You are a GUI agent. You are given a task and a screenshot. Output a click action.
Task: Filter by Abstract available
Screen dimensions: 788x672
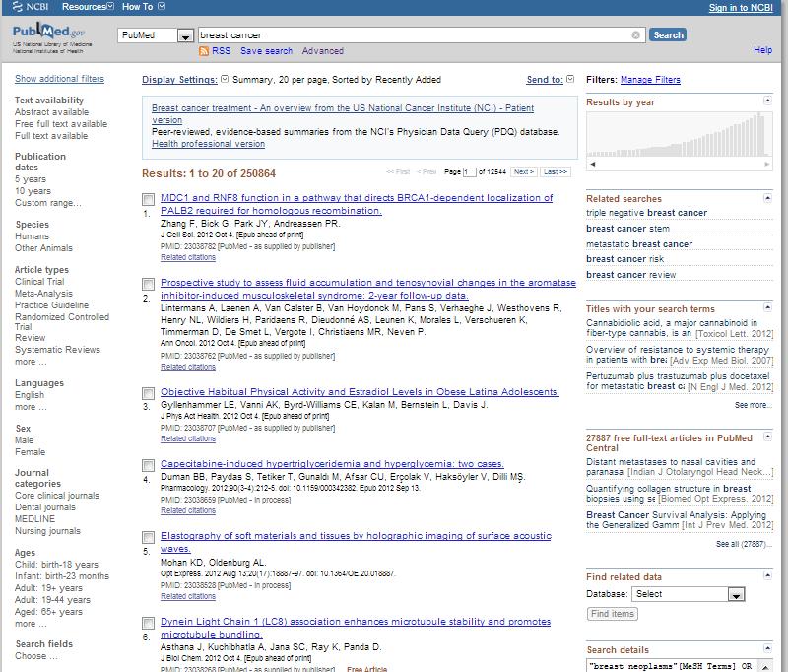point(51,112)
